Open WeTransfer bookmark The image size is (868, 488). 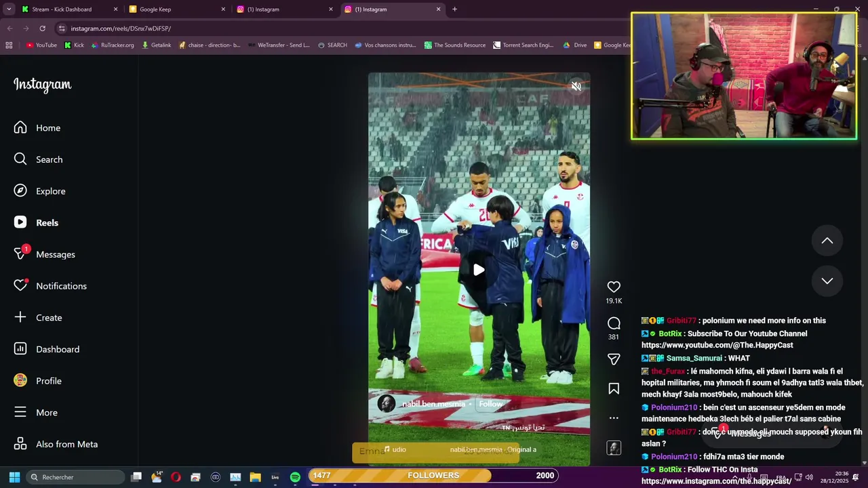coord(279,45)
